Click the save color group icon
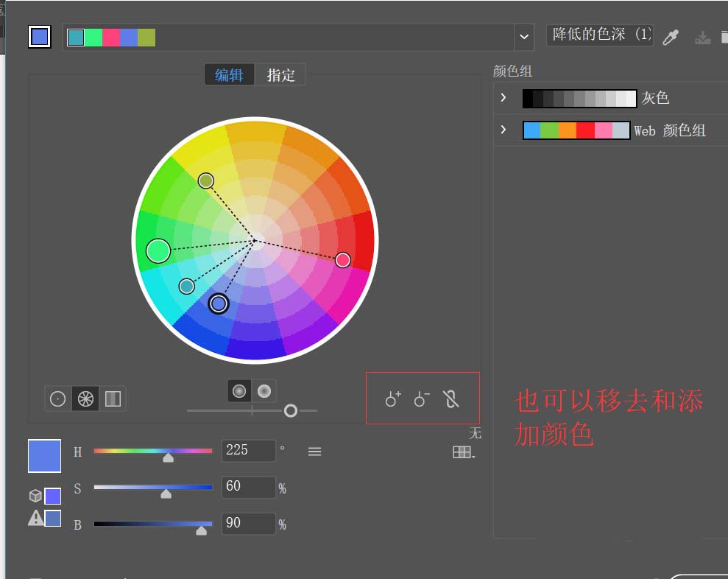Viewport: 728px width, 579px height. pyautogui.click(x=702, y=37)
